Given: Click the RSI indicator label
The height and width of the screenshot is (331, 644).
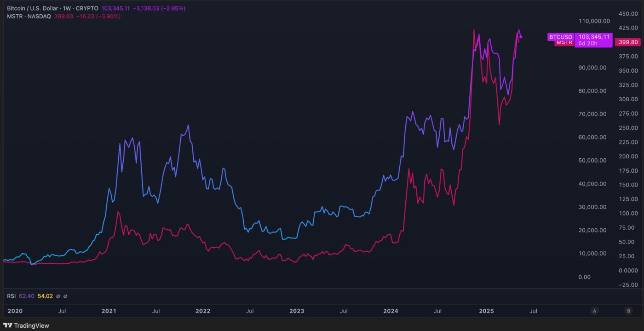Looking at the screenshot, I should (x=11, y=296).
